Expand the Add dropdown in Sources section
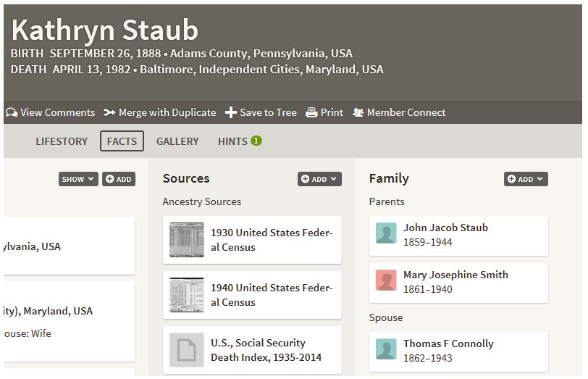 click(x=319, y=179)
